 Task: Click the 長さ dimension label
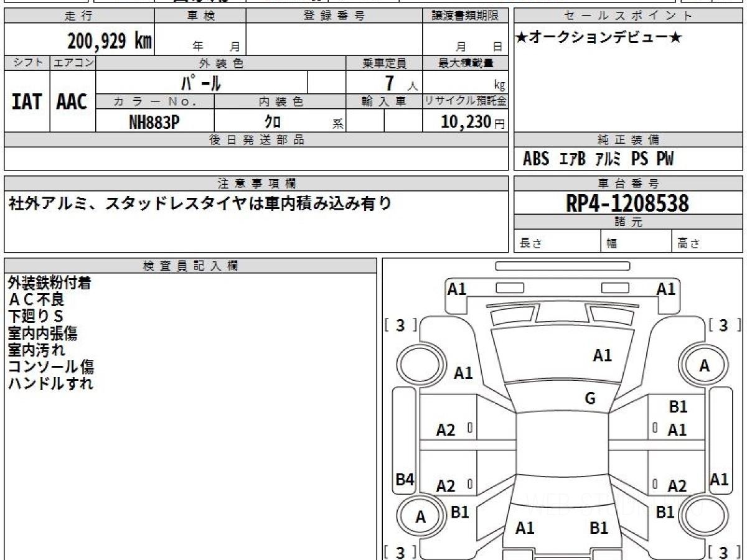[x=530, y=244]
